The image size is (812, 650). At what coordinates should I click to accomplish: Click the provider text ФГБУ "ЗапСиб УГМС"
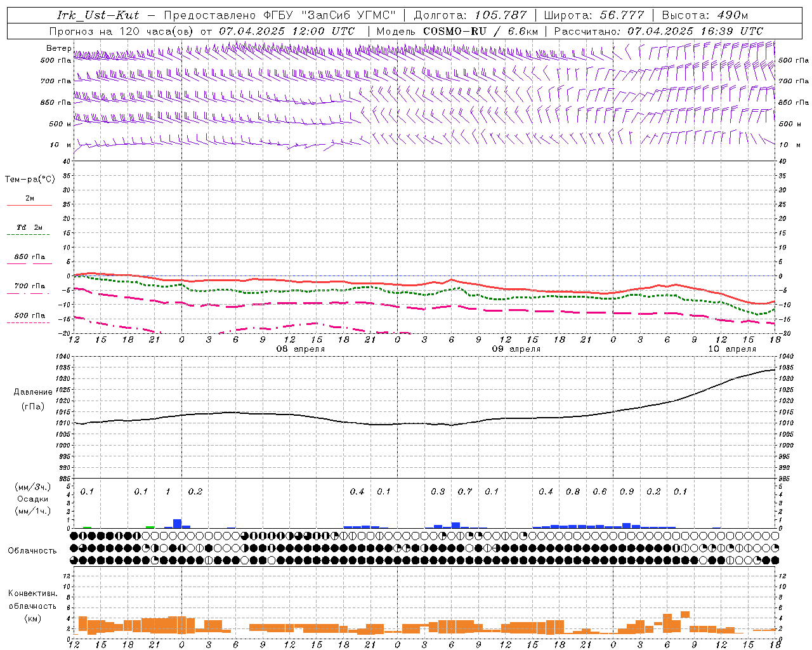tap(330, 15)
